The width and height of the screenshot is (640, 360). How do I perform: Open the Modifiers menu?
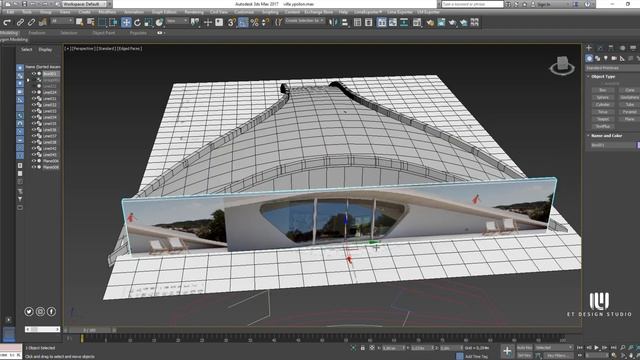coord(107,12)
